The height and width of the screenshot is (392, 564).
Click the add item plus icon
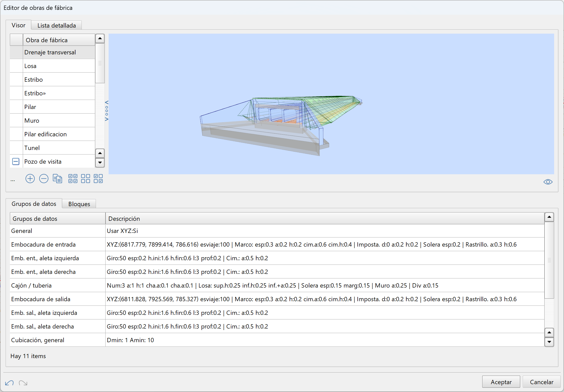pyautogui.click(x=30, y=179)
